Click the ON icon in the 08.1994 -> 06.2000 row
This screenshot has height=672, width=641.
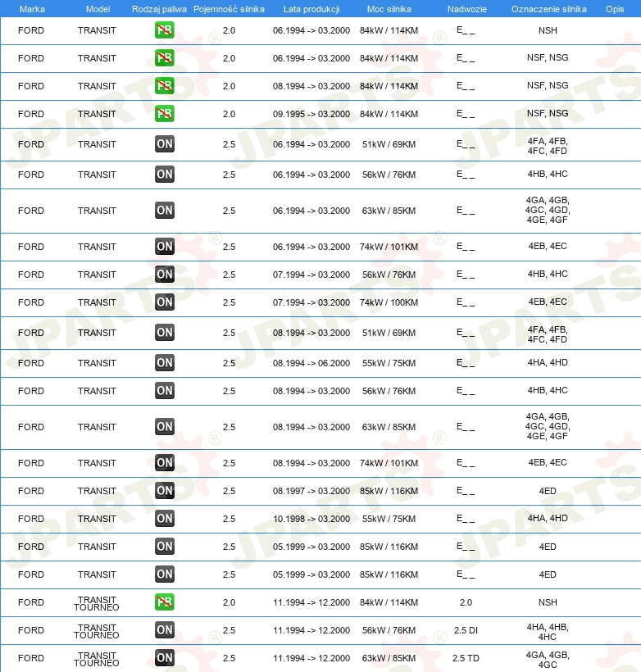click(x=165, y=363)
